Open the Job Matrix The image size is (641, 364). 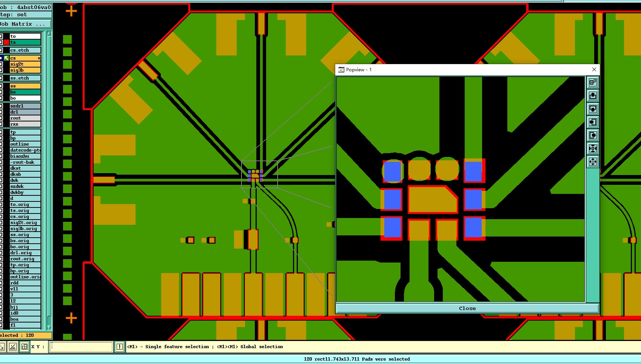25,24
